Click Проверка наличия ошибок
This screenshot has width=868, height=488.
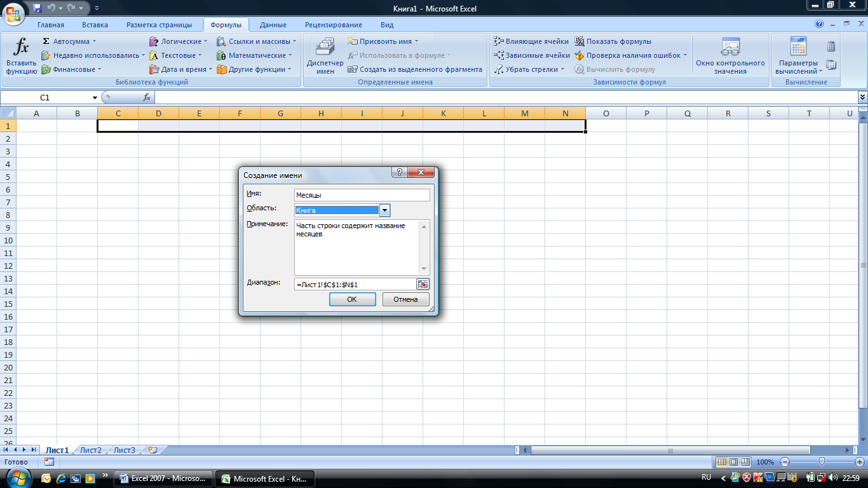pos(632,55)
